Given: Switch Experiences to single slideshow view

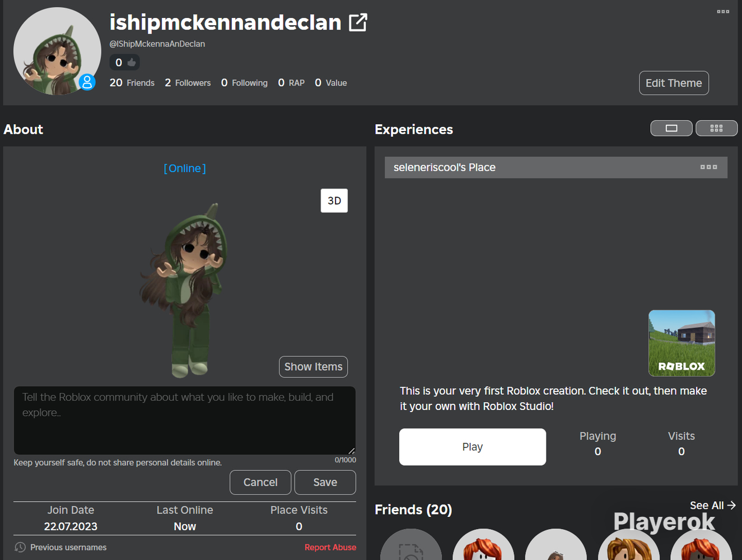Looking at the screenshot, I should pos(671,128).
